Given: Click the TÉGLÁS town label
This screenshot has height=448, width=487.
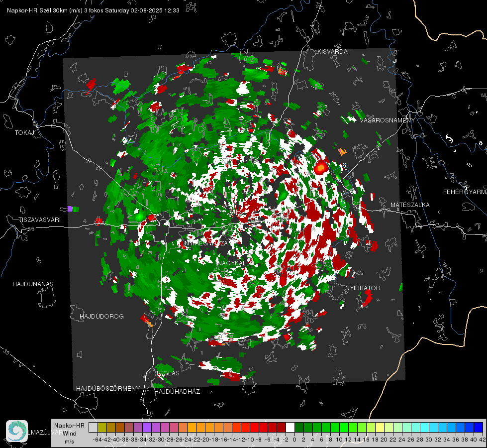Looking at the screenshot, I should (168, 373).
